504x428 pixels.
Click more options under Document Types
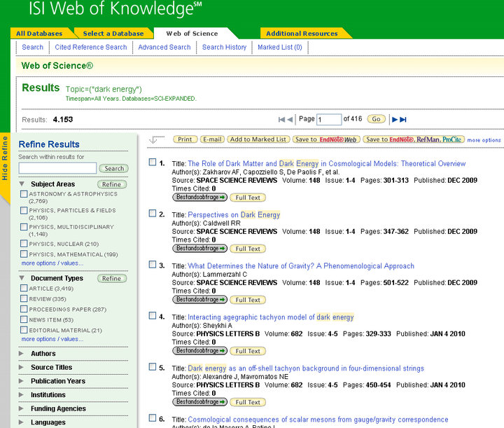52,339
